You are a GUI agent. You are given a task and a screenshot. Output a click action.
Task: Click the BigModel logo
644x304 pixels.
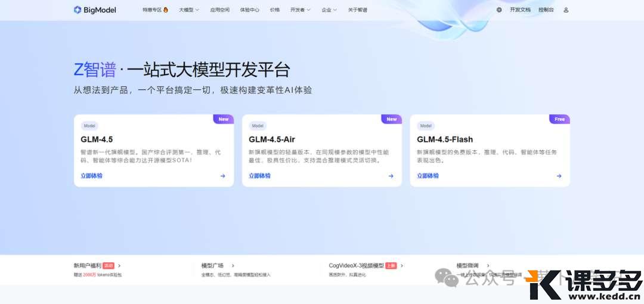(x=95, y=10)
